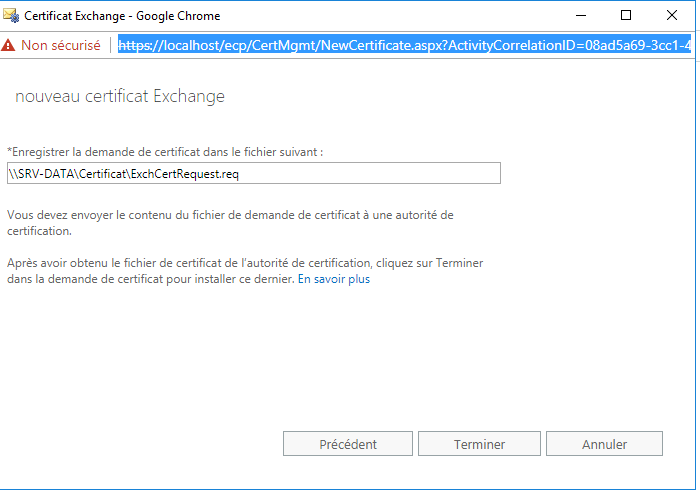Screen dimensions: 700x490
Task: Click the Non sécurisé security label
Action: 61,45
